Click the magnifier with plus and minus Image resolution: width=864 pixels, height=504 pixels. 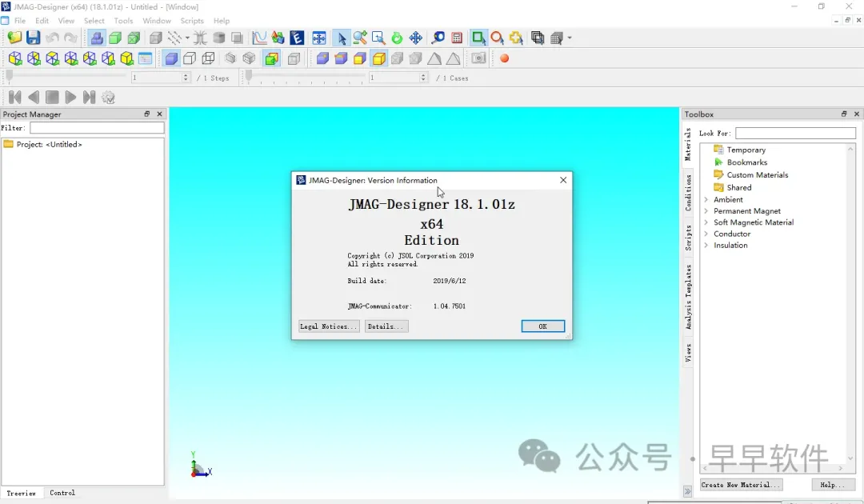(x=360, y=38)
